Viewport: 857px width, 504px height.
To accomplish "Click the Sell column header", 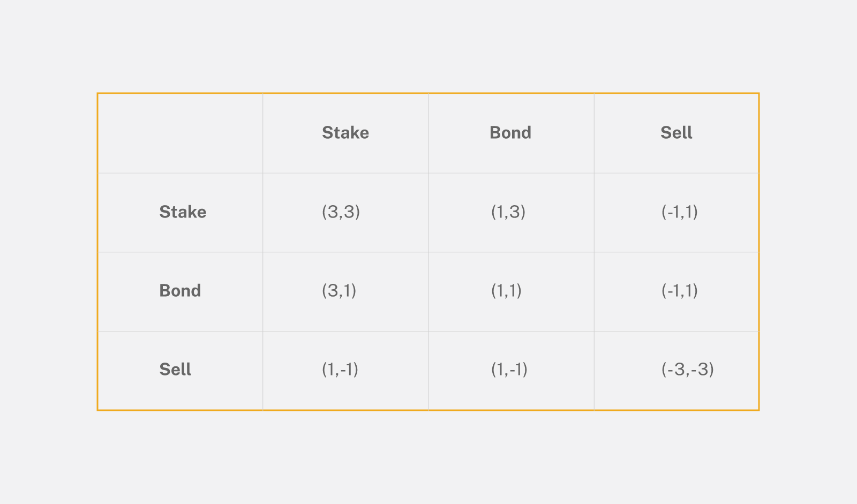I will 676,133.
